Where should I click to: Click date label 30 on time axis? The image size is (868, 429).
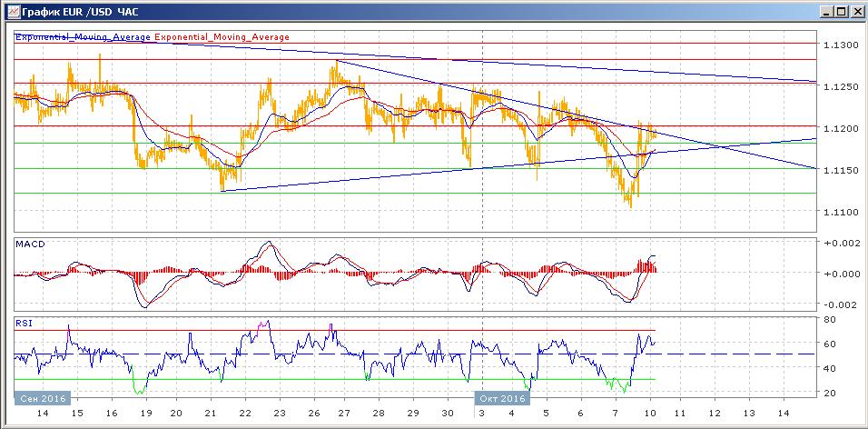449,414
